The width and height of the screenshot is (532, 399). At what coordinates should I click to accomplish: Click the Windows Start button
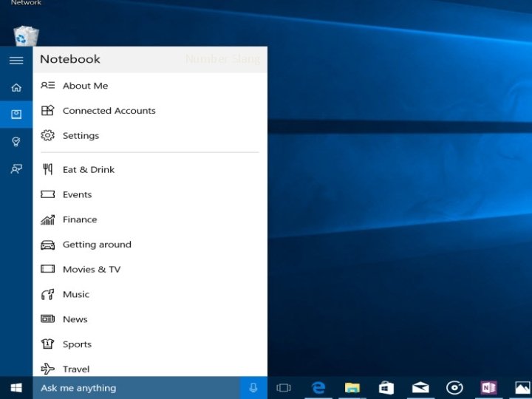[16, 388]
